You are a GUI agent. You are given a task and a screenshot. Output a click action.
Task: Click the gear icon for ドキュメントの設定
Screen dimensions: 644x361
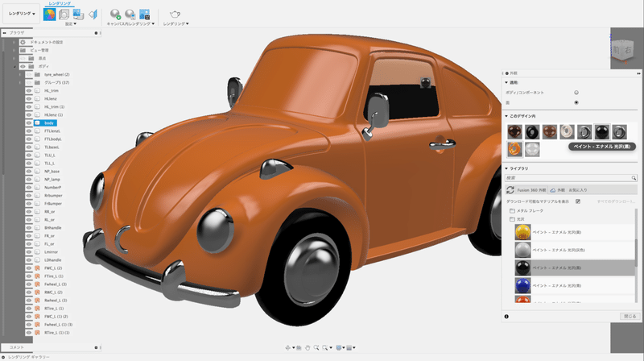point(23,43)
